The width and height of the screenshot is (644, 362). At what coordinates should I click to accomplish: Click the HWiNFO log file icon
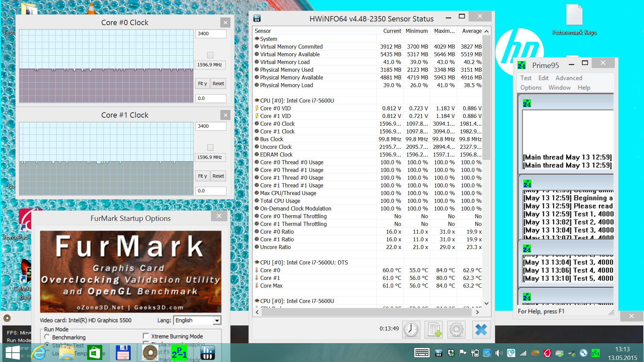point(433,329)
